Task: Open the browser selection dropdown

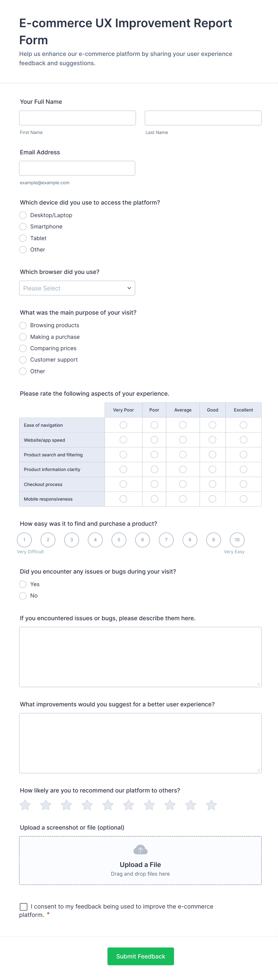Action: pyautogui.click(x=77, y=288)
